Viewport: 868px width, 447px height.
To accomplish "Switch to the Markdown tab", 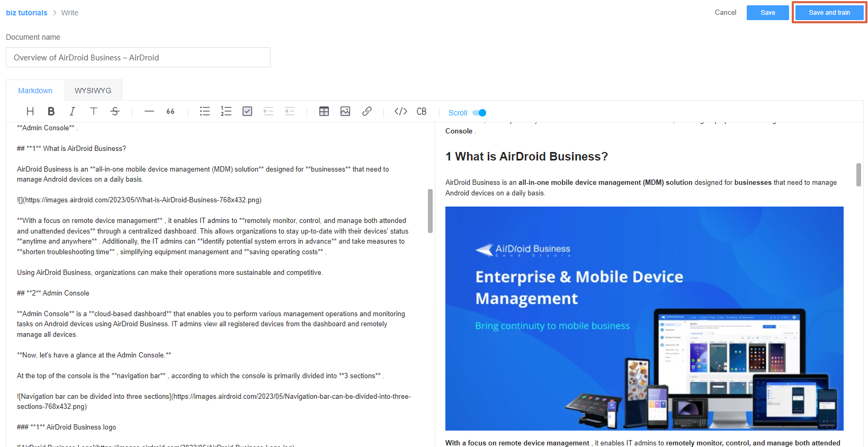I will pyautogui.click(x=35, y=91).
